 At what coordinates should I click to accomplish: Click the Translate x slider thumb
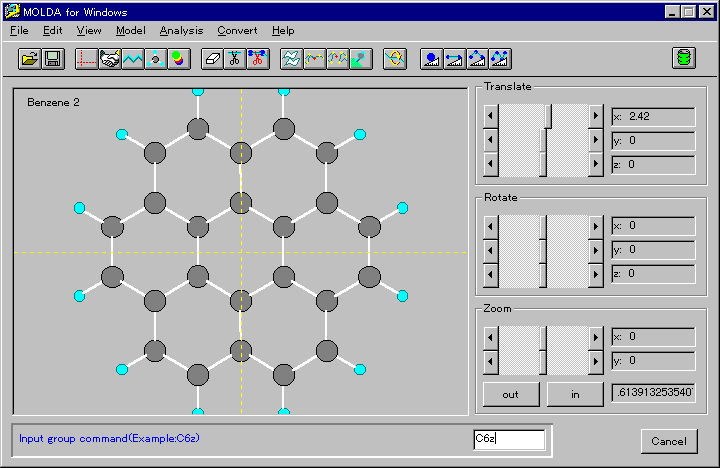point(548,116)
